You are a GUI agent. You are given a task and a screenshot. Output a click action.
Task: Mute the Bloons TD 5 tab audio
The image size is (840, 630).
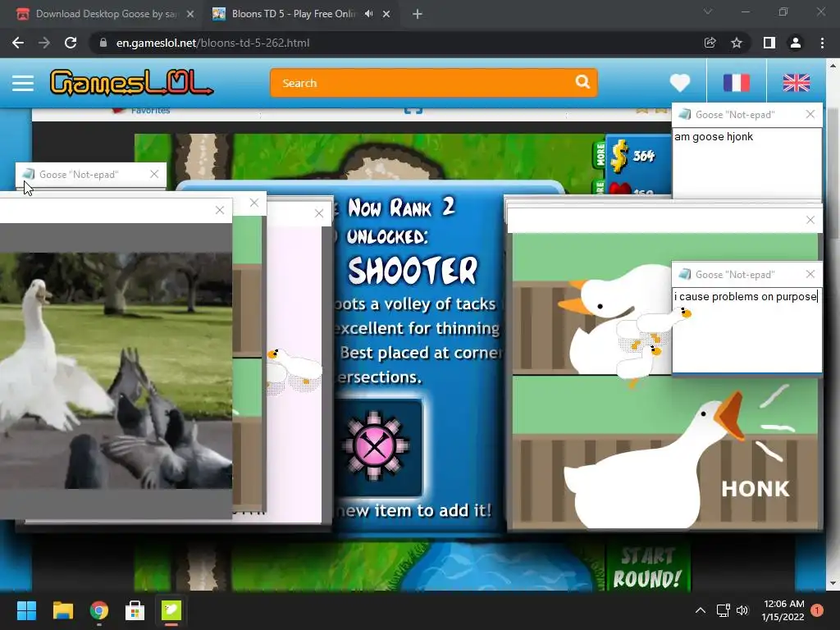click(368, 14)
